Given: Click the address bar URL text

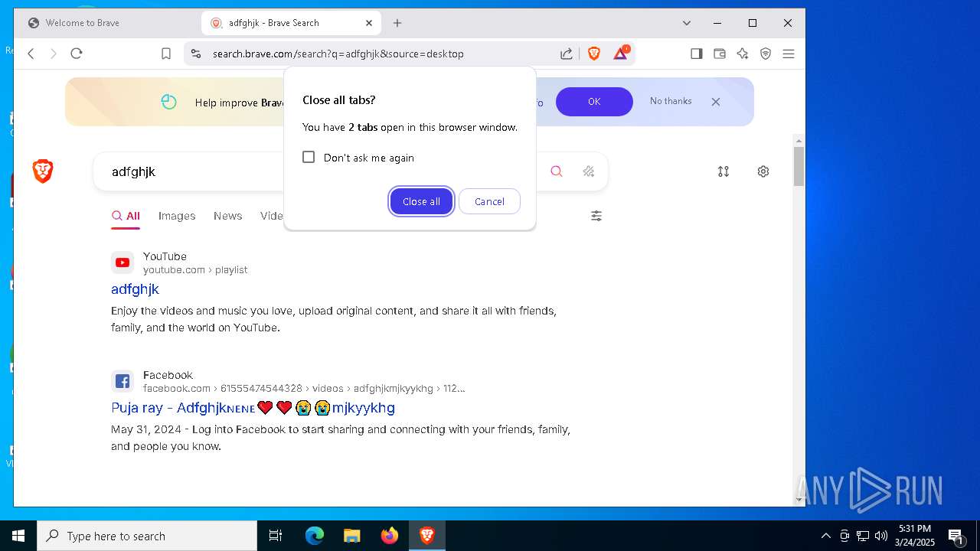Looking at the screenshot, I should point(338,54).
